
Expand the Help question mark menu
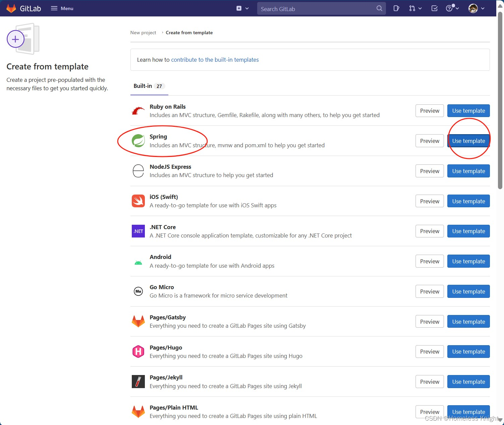click(452, 8)
